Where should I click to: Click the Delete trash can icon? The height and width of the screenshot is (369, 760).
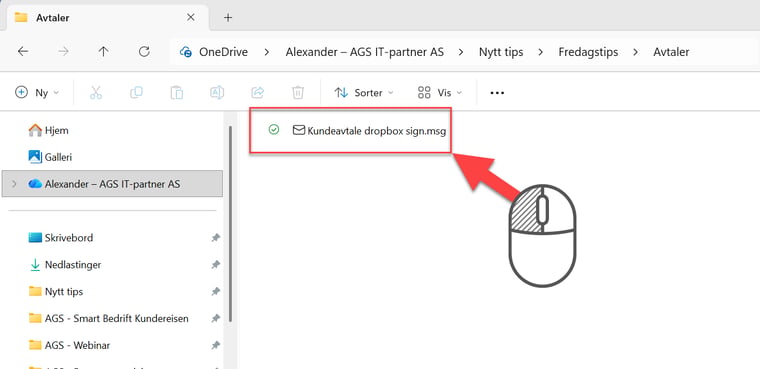pos(298,92)
